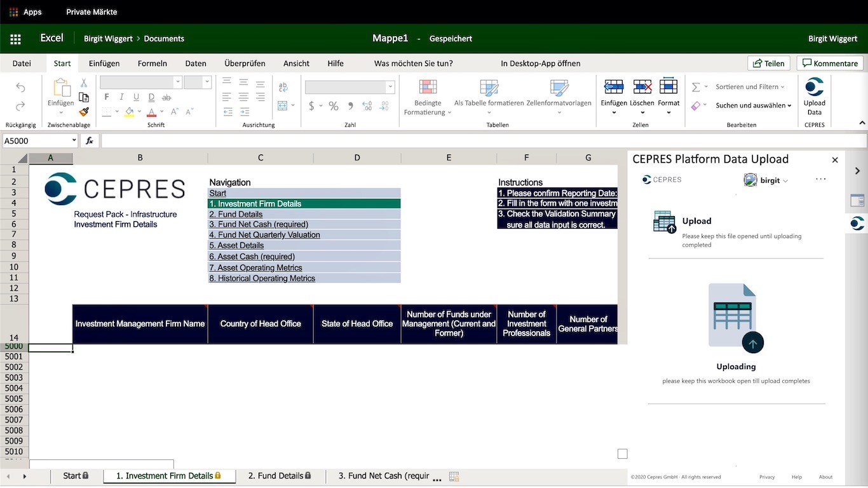Click the undo arrow in Rückgängig group
868x488 pixels.
20,88
